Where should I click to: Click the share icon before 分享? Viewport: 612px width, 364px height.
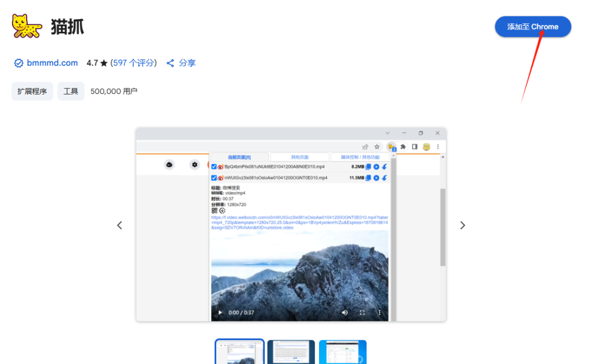coord(170,63)
